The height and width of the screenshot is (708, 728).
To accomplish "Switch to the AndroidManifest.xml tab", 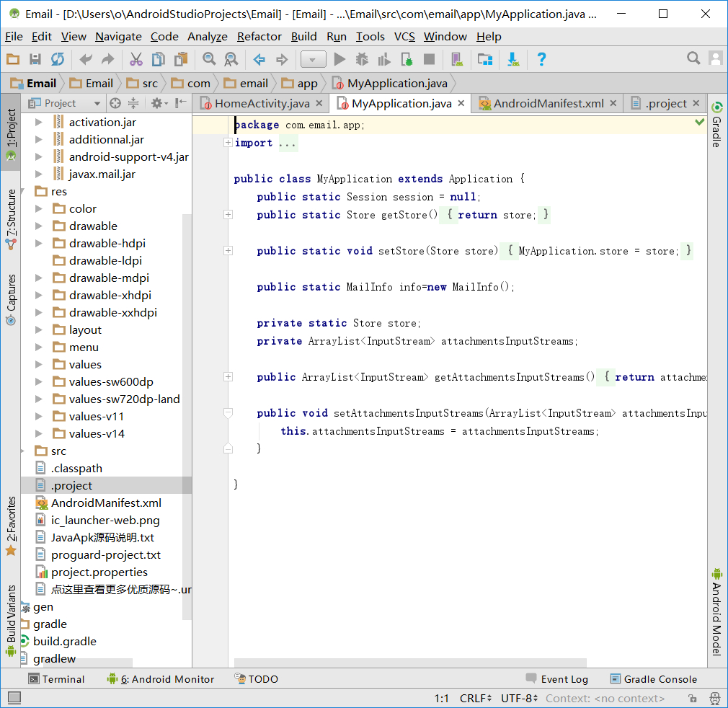I will 548,103.
